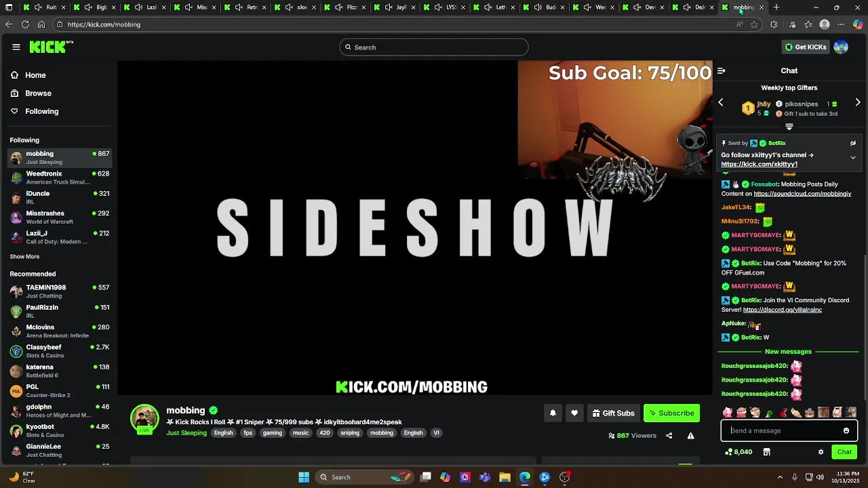868x488 pixels.
Task: Click mobbing streamer avatar
Action: (144, 418)
